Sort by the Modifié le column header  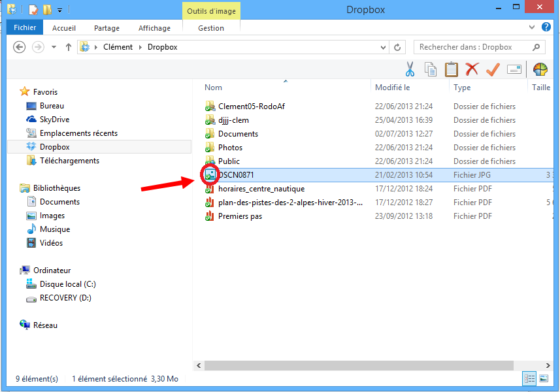pos(393,88)
